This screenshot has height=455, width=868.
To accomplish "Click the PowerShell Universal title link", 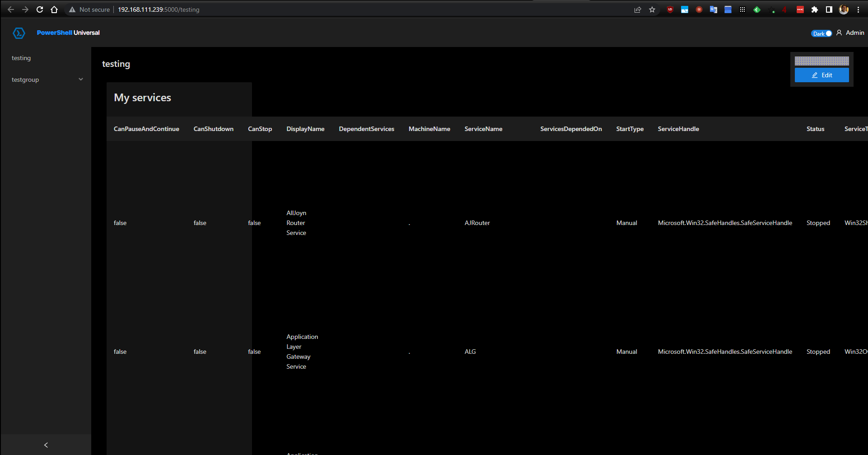I will coord(68,33).
